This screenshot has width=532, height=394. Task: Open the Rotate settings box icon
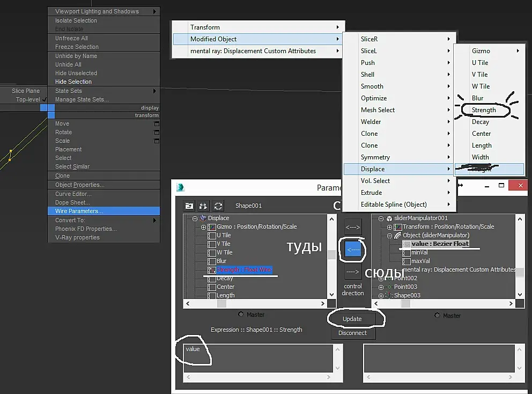point(157,133)
